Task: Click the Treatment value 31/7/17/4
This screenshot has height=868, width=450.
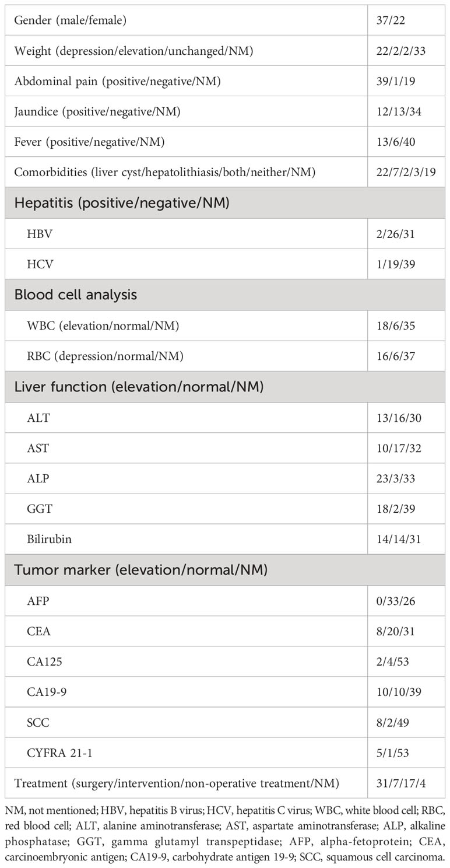Action: [x=401, y=783]
